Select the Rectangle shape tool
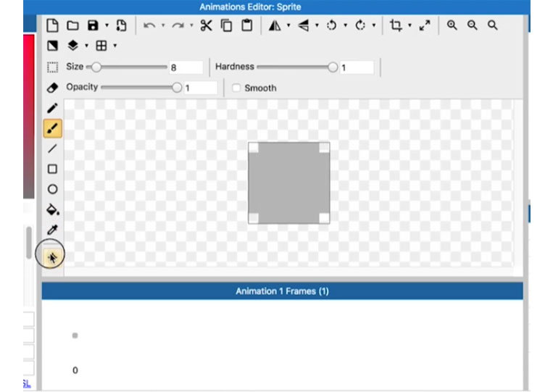This screenshot has width=553, height=392. point(52,169)
